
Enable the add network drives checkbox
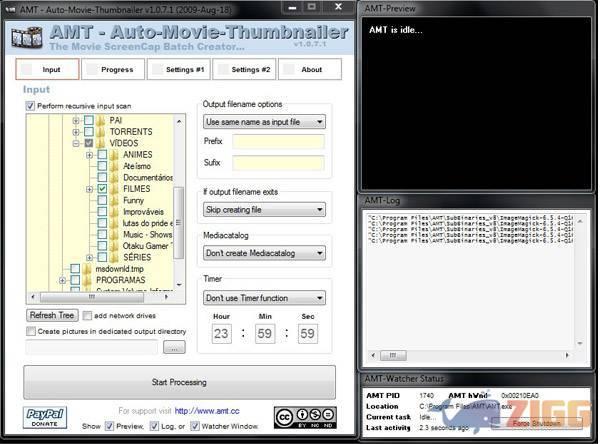click(x=87, y=315)
